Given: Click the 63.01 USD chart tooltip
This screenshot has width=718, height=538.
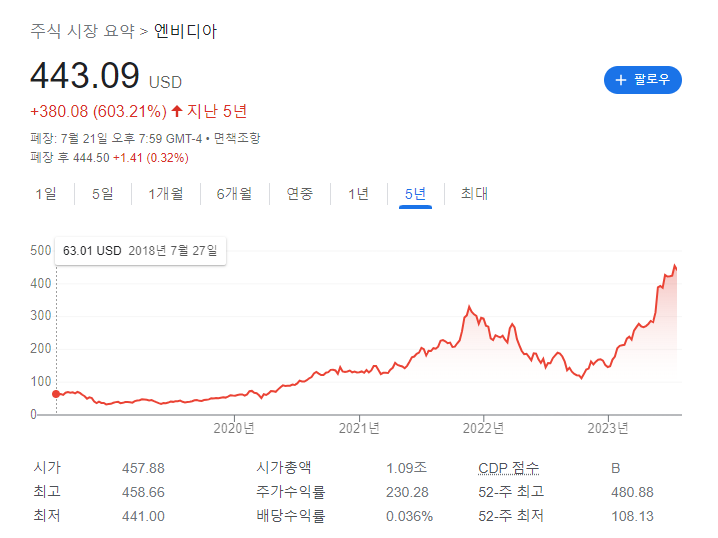Looking at the screenshot, I should (140, 250).
